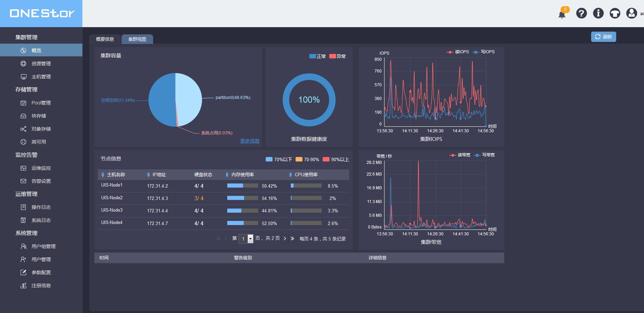Toggle the 异常 legend in health chart
The height and width of the screenshot is (313, 644).
click(337, 56)
